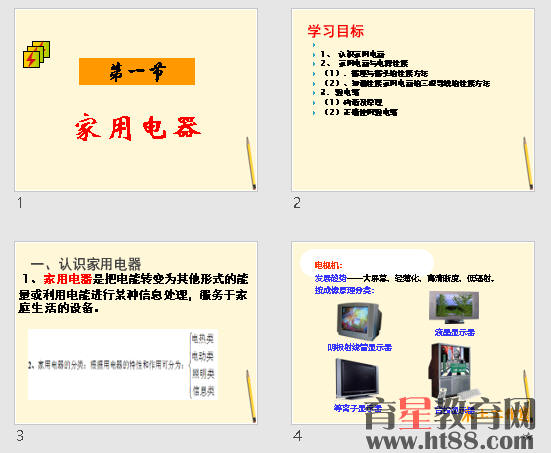This screenshot has width=551, height=453.
Task: Click the rear-projection TV image on slide 4
Action: tap(450, 371)
